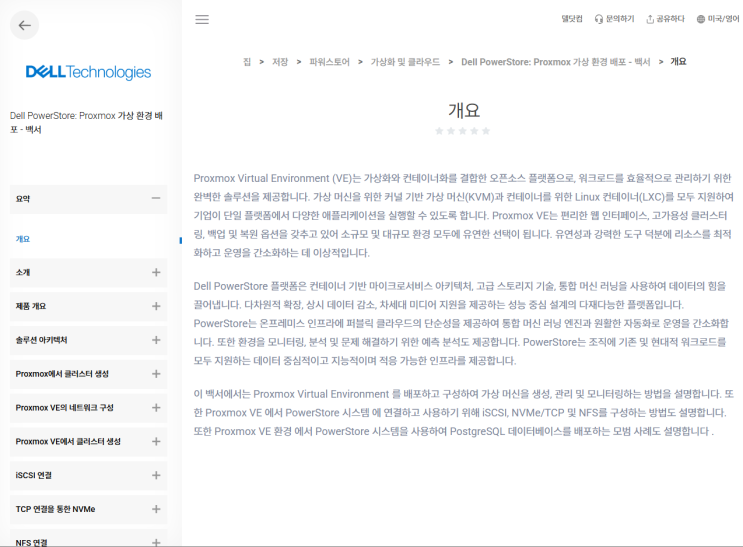Click the 요약 sidebar label

pos(23,199)
